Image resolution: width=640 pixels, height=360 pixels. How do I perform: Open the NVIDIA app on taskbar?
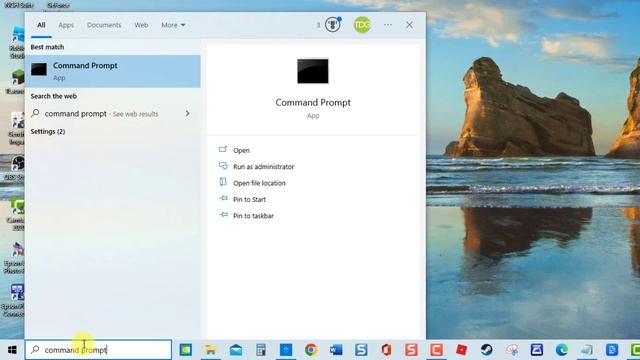(186, 350)
